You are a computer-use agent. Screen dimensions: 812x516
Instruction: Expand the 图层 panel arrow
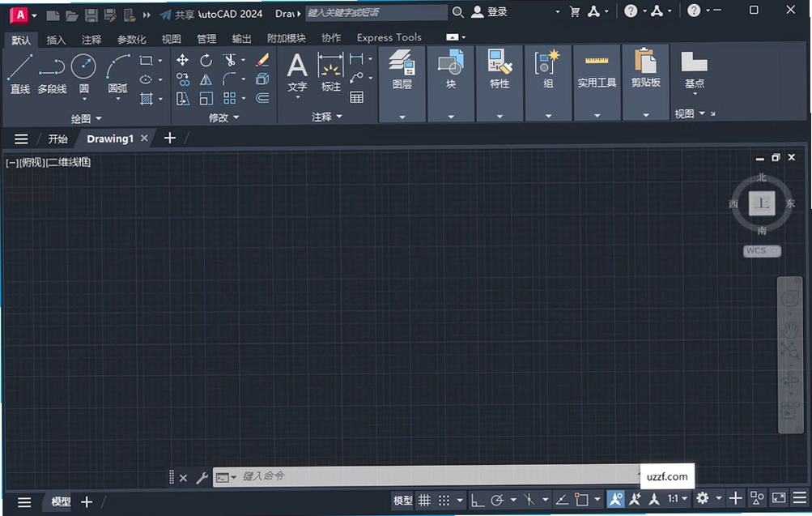pos(402,117)
